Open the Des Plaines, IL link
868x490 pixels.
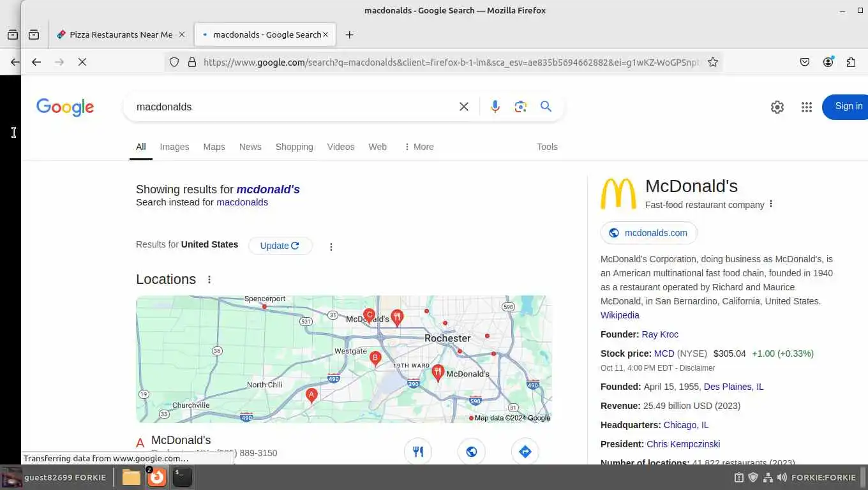tap(733, 387)
